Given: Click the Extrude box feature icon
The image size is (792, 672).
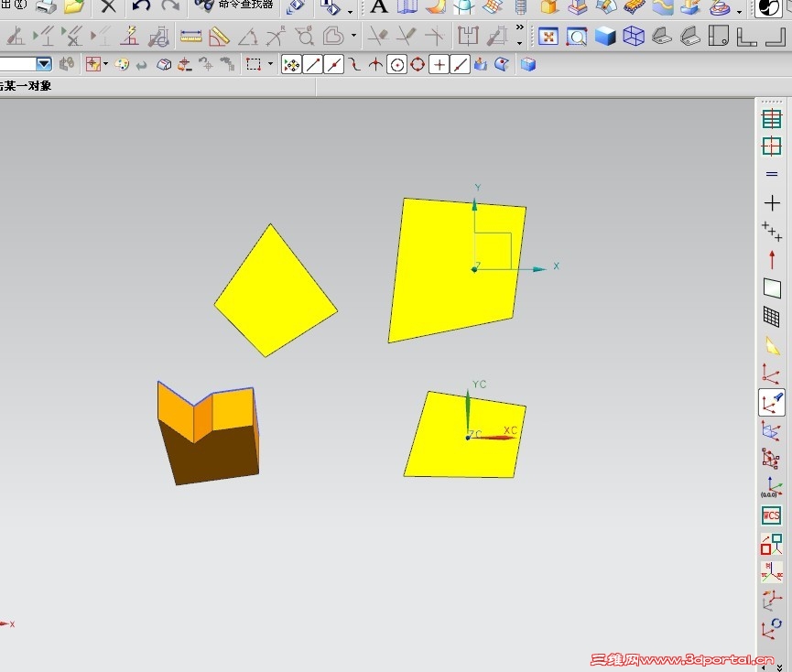Looking at the screenshot, I should coord(549,7).
